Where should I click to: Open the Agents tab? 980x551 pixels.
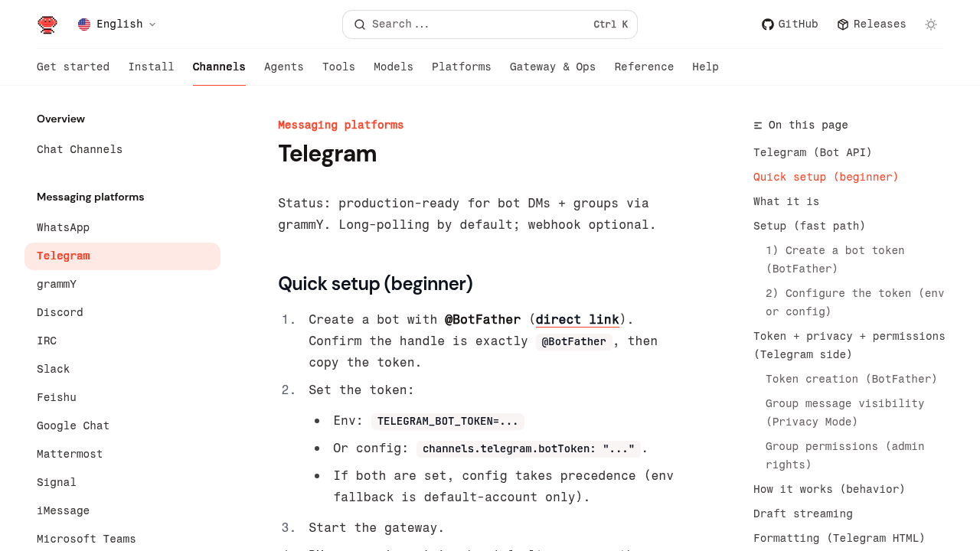point(284,67)
